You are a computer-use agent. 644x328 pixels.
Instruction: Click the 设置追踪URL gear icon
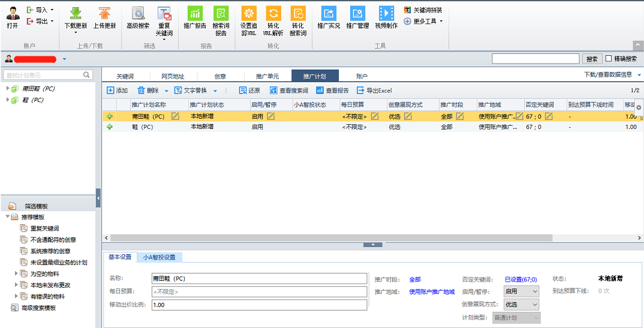click(x=248, y=14)
